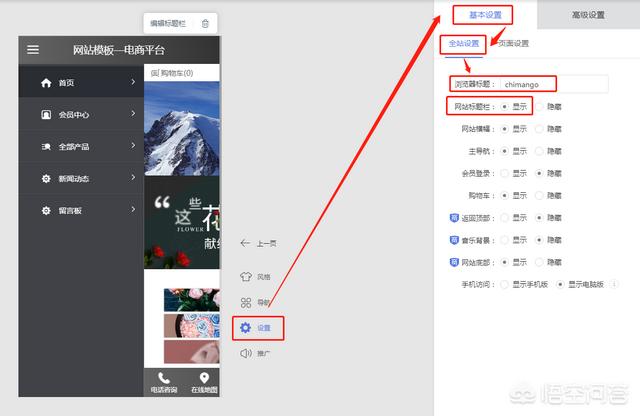Click the shield badge beside 网站底部
This screenshot has width=640, height=416.
tap(454, 262)
